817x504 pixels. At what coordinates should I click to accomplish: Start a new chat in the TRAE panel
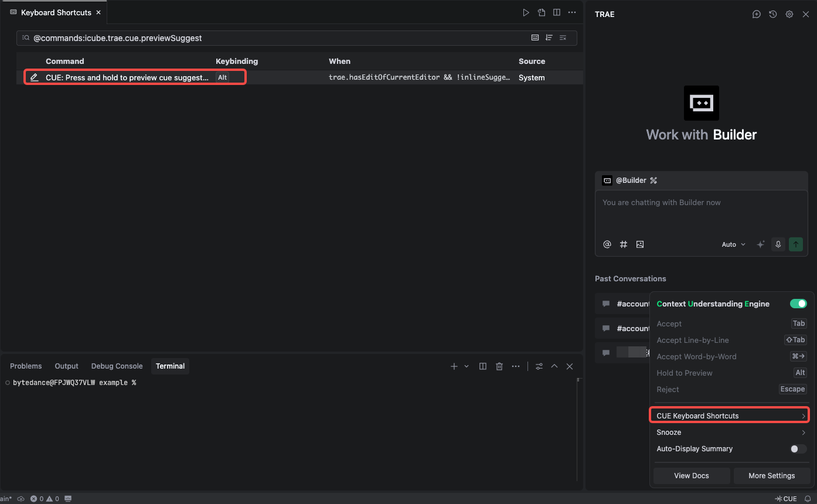(x=756, y=13)
